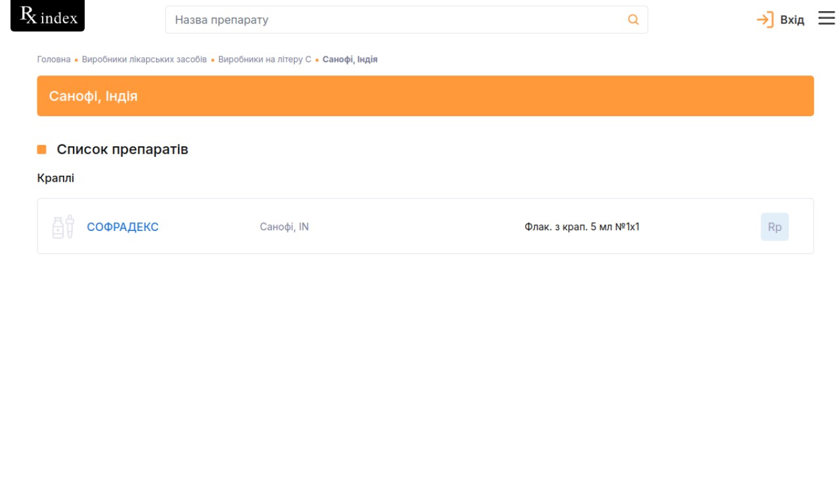Viewport: 840px width, 504px height.
Task: Click the orange Санофі, Індія title banner
Action: [425, 96]
